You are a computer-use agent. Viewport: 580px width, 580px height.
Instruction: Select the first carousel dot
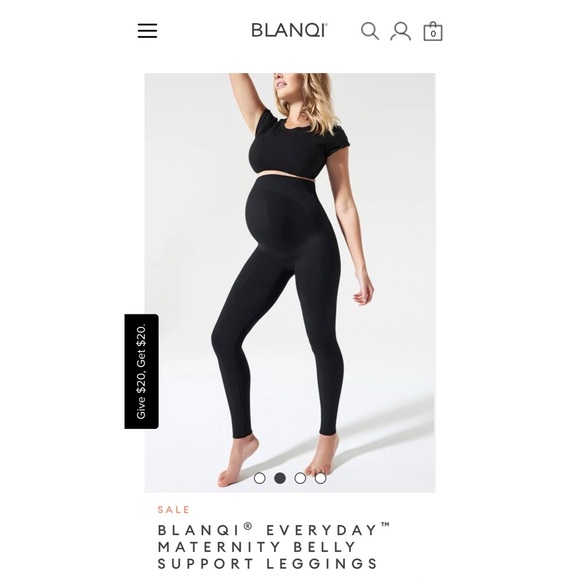pos(260,478)
